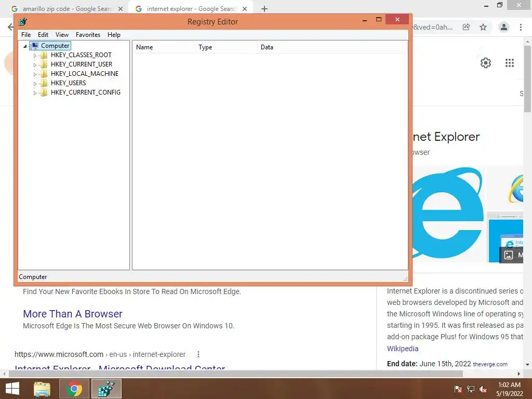Open the Help menu in Registry Editor
The height and width of the screenshot is (399, 532).
[114, 35]
